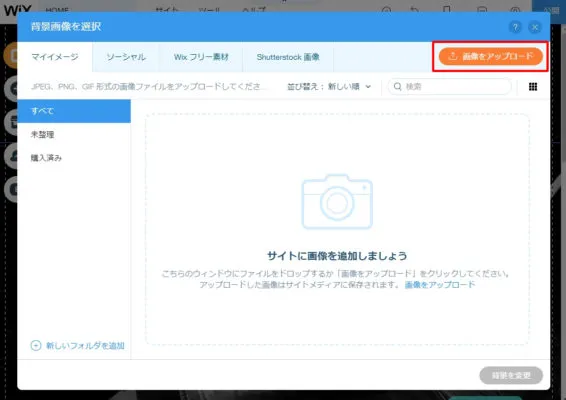Switch to Shutterstock 画像 tab
566x400 pixels.
pos(288,57)
